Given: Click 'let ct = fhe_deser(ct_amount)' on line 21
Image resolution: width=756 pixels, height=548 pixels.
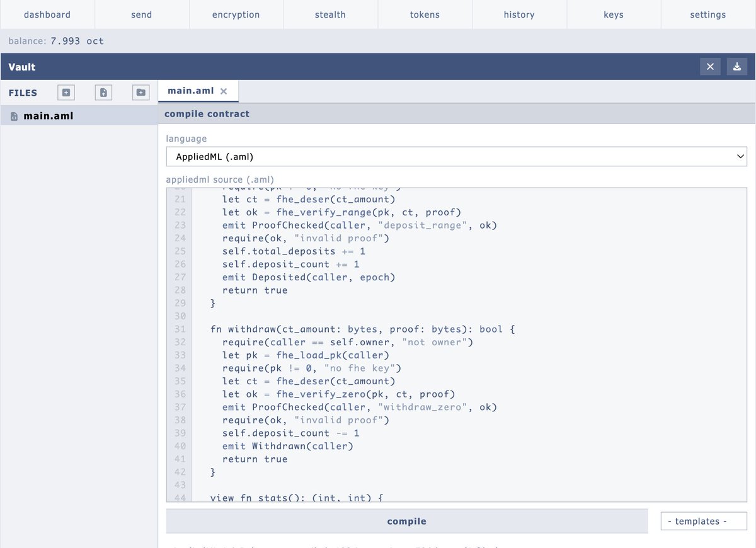Looking at the screenshot, I should click(x=309, y=200).
